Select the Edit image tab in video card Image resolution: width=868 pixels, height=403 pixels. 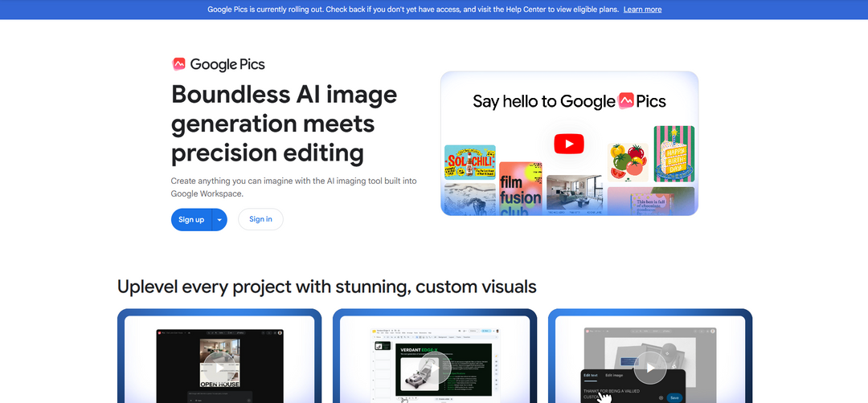click(x=614, y=376)
